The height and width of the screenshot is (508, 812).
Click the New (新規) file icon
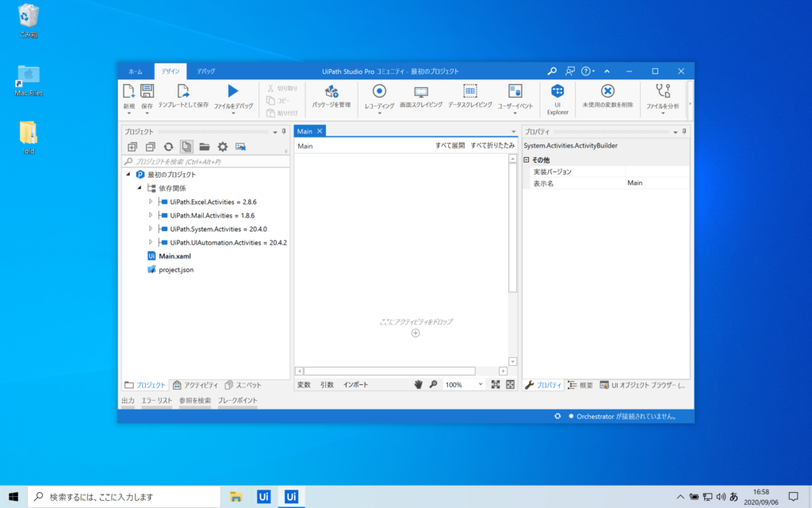pyautogui.click(x=128, y=92)
